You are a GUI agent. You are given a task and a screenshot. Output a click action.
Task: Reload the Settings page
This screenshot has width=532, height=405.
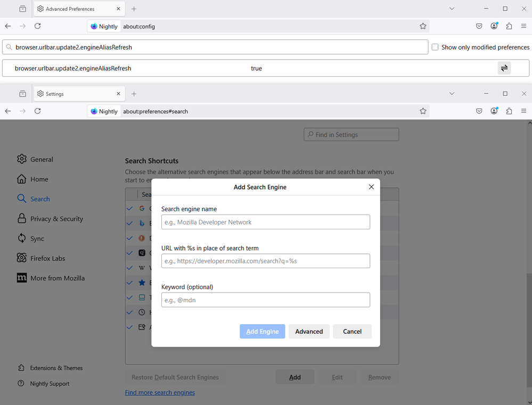[37, 111]
